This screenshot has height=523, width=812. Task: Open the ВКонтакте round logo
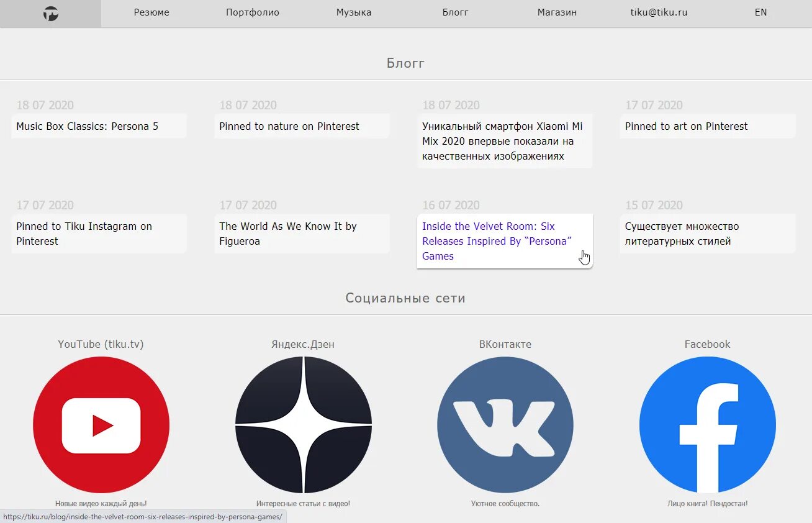click(505, 425)
